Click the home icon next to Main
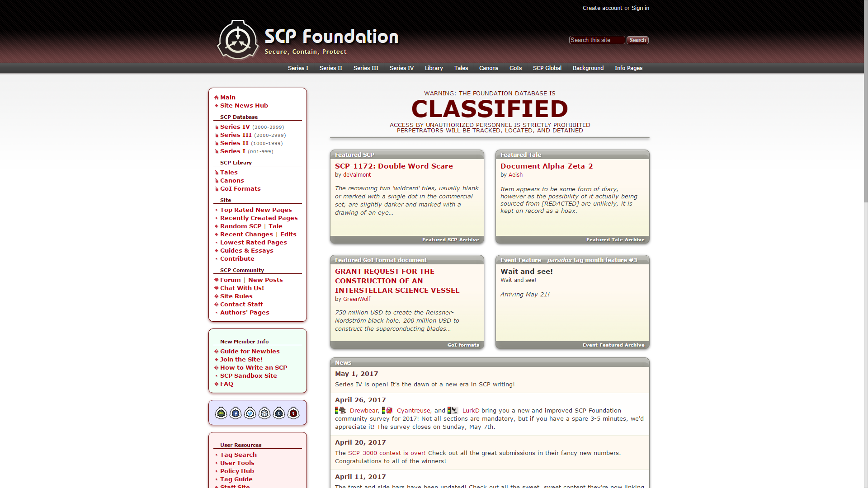 pyautogui.click(x=217, y=97)
